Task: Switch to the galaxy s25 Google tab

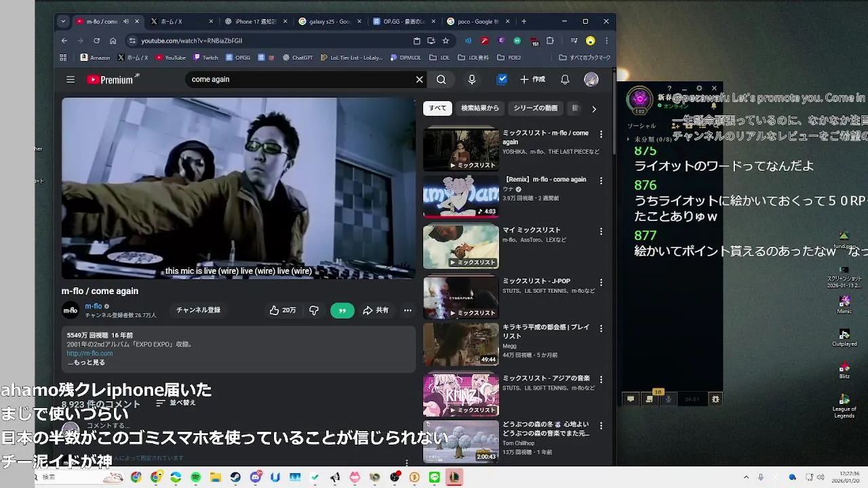Action: click(x=330, y=22)
